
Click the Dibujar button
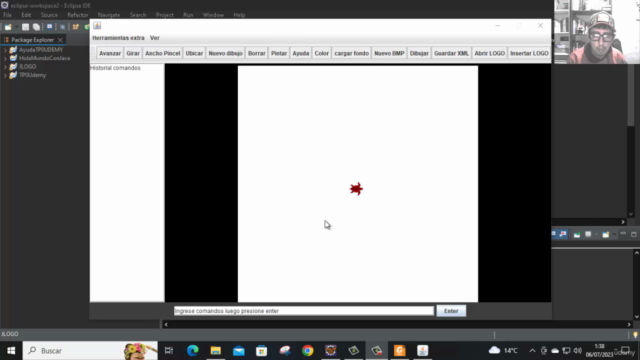click(x=419, y=53)
